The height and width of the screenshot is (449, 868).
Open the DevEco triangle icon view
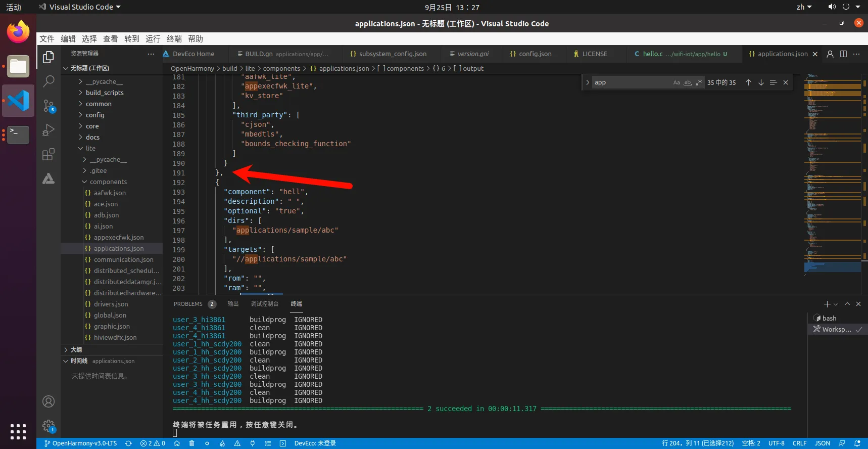[x=49, y=178]
